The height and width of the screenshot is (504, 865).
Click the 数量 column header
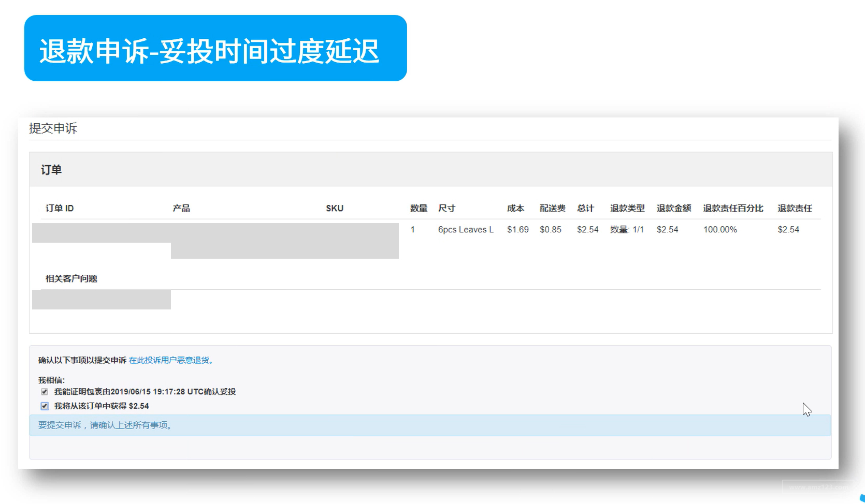point(419,208)
